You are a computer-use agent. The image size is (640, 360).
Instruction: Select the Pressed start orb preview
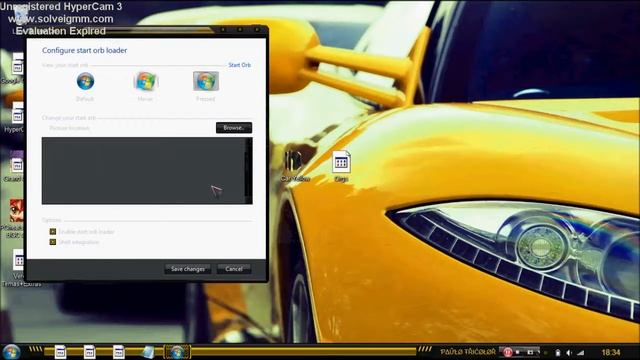coord(206,81)
